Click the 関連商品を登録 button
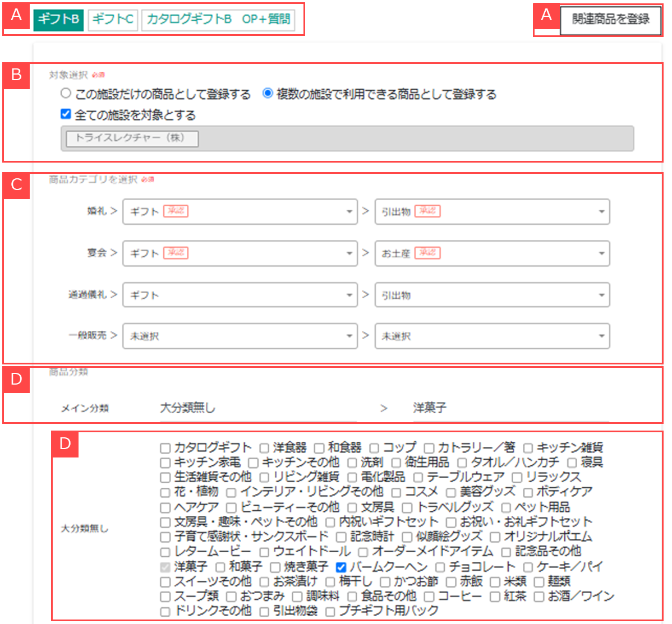The width and height of the screenshot is (672, 624). click(x=610, y=20)
